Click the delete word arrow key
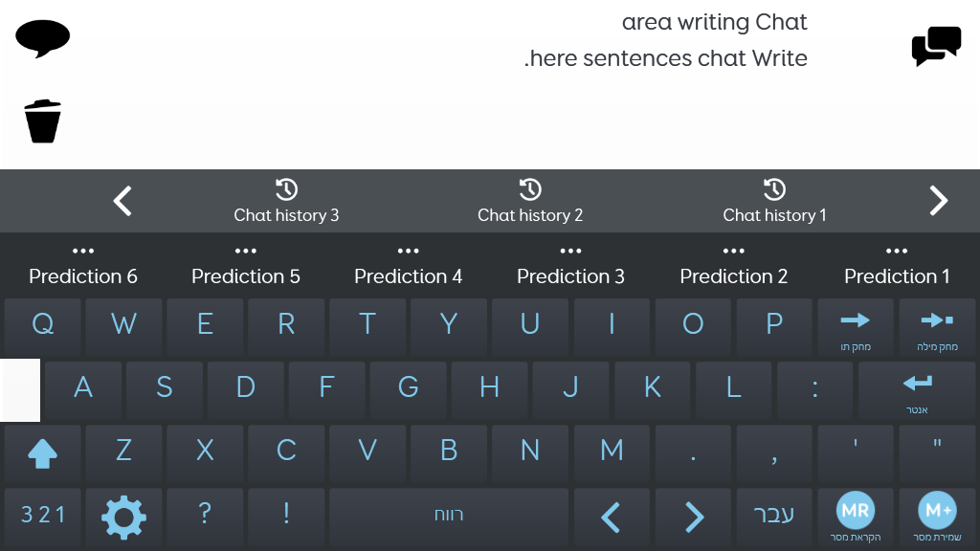Viewport: 980px width, 551px height. (x=937, y=328)
